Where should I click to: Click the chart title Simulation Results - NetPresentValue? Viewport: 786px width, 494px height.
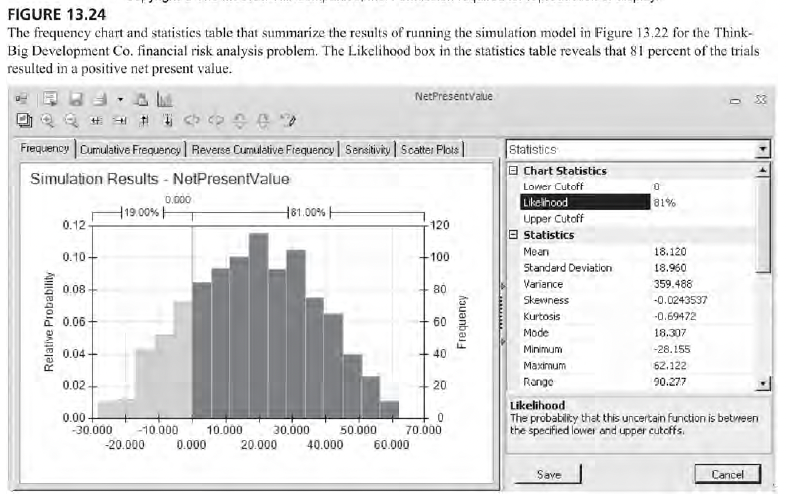(x=159, y=179)
